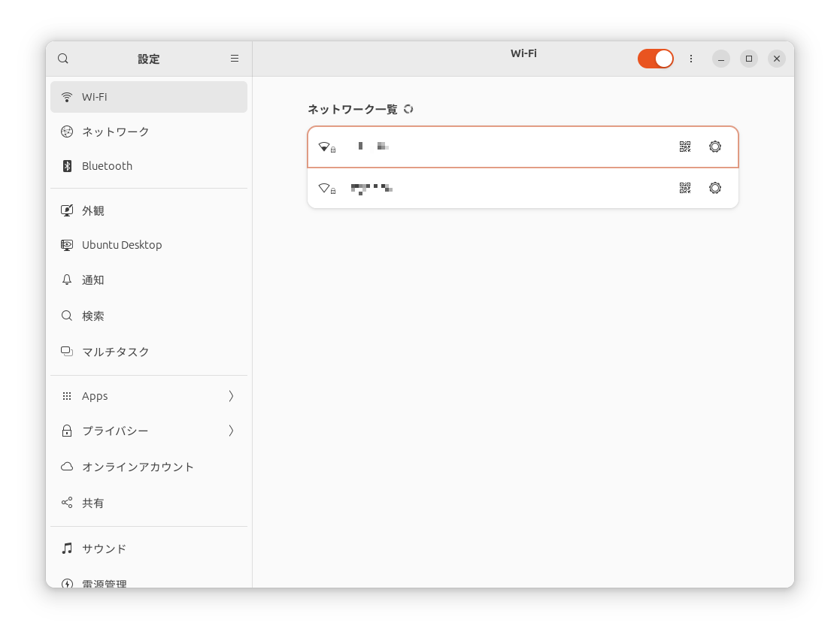Open the ネットワーク settings panel

click(149, 132)
